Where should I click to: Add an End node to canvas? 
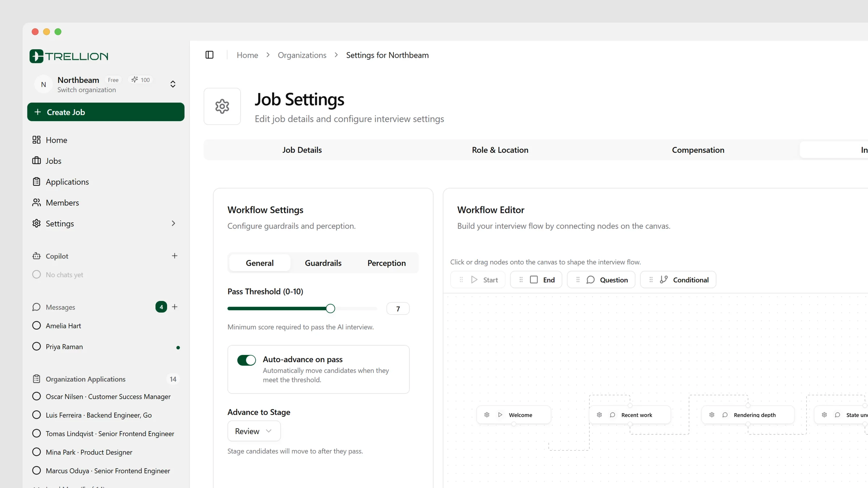click(x=536, y=280)
